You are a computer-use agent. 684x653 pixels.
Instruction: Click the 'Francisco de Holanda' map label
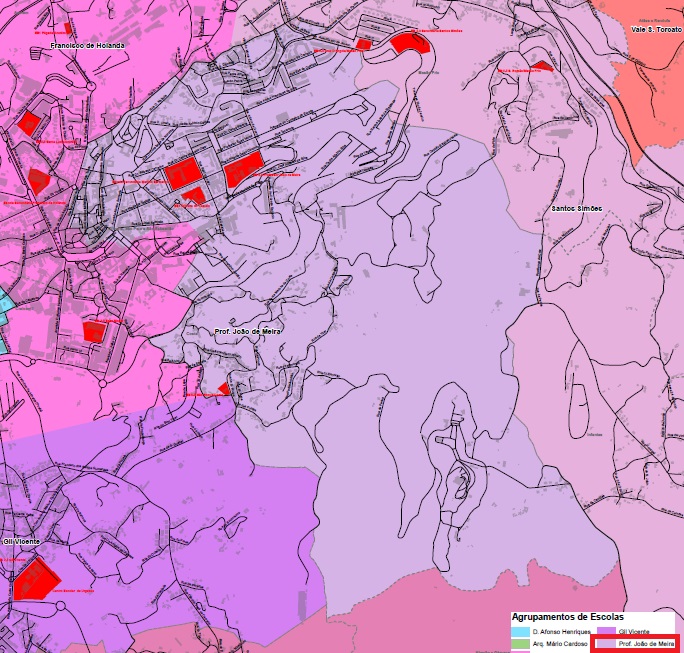tap(87, 45)
